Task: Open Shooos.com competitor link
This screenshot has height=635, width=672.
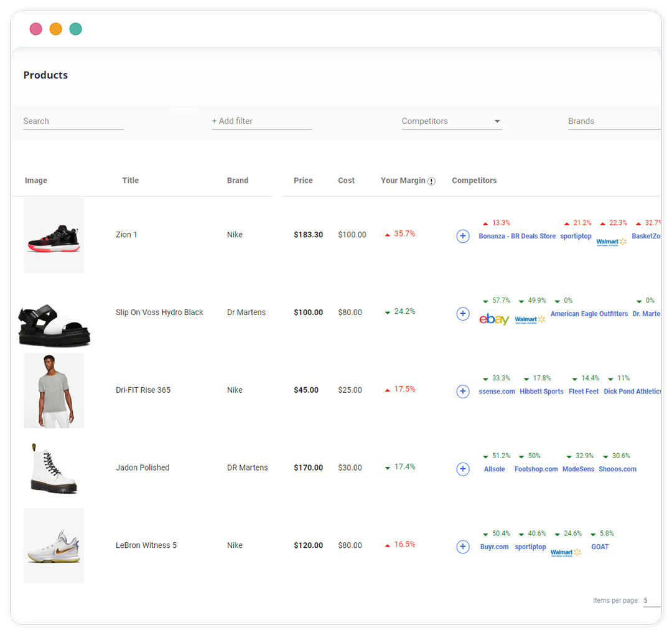Action: coord(617,469)
